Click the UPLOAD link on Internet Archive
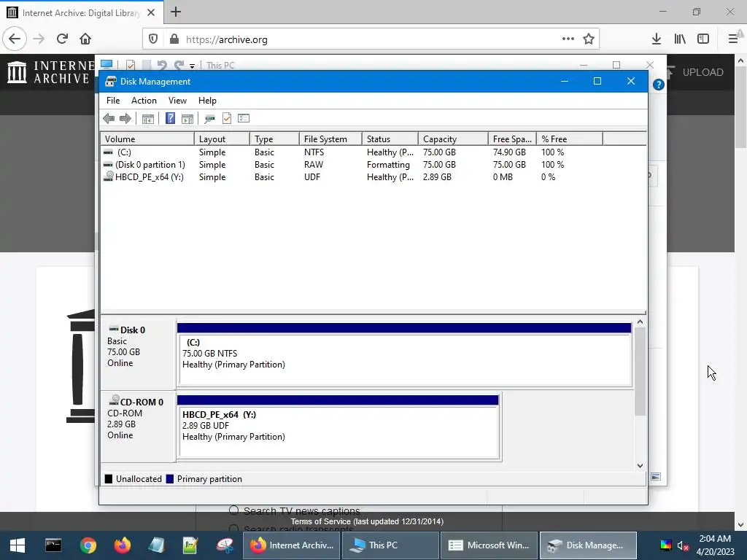The image size is (747, 560). pos(703,72)
